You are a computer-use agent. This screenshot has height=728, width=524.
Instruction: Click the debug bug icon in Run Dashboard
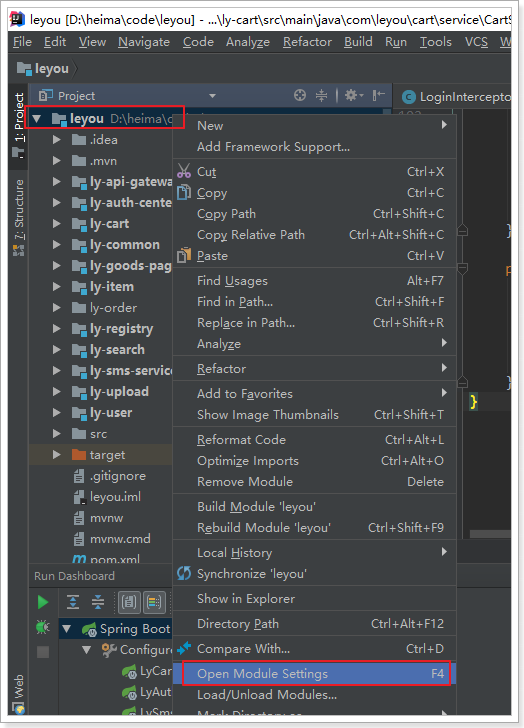[43, 627]
